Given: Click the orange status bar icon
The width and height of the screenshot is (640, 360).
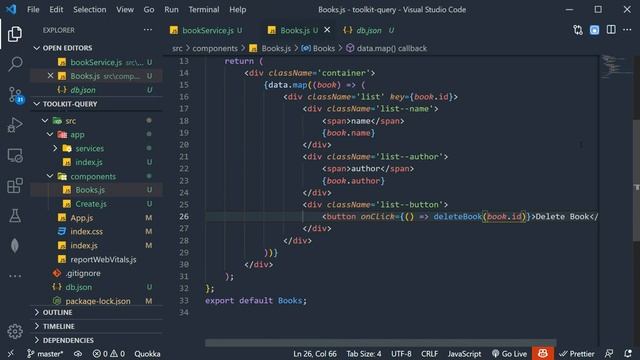Looking at the screenshot, I should tap(542, 353).
